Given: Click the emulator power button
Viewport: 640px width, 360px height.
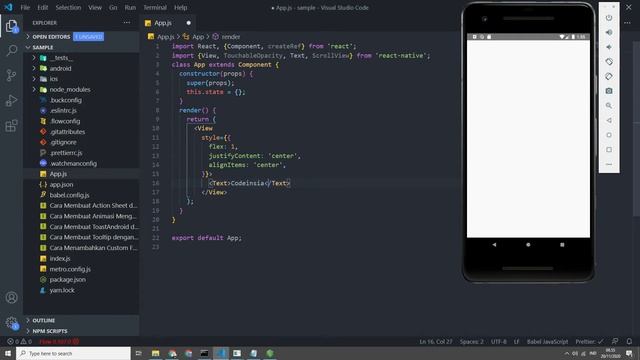Looking at the screenshot, I should pos(609,18).
